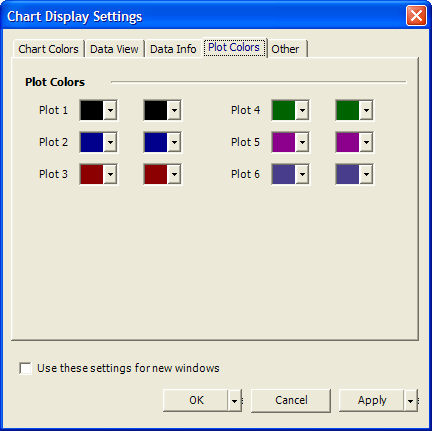Confirm with the OK button

pyautogui.click(x=196, y=400)
